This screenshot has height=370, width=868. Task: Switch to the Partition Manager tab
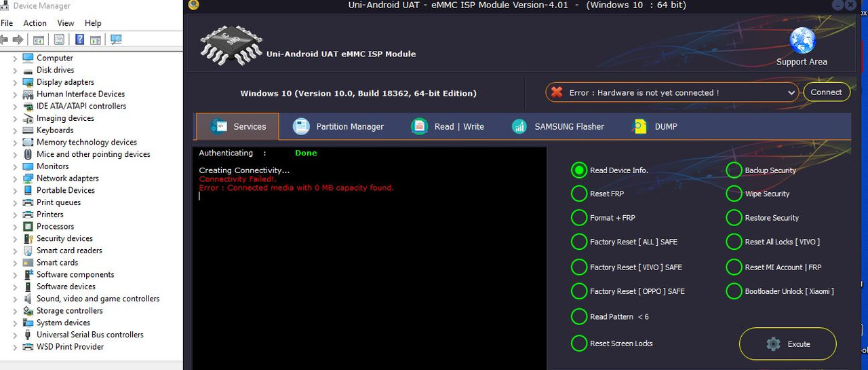(338, 126)
